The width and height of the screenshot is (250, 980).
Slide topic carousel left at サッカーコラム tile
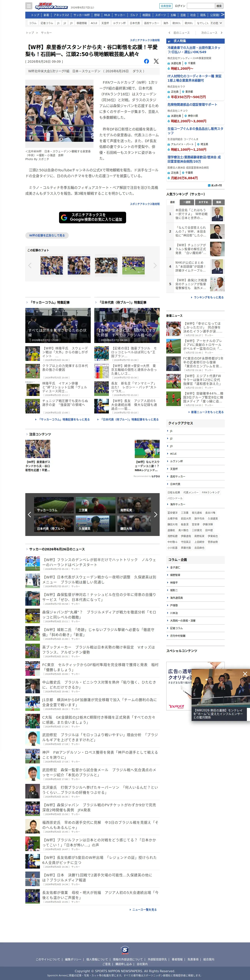[29, 514]
